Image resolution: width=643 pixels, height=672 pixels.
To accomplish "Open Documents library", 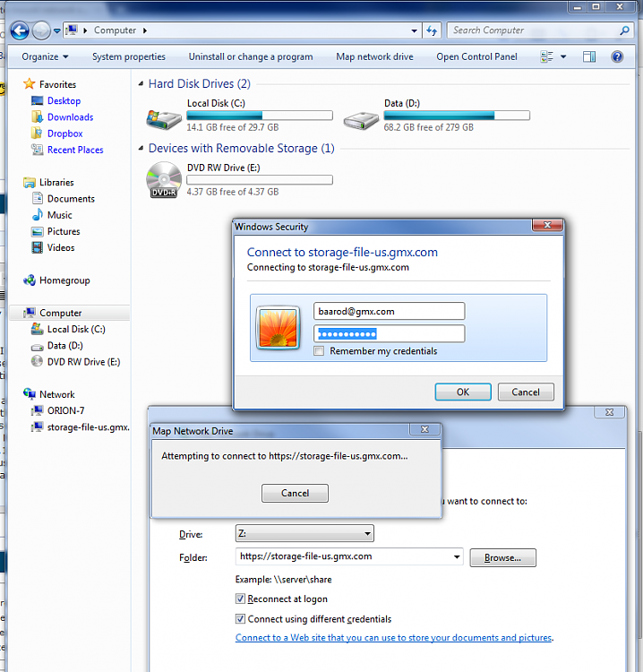I will click(x=71, y=198).
